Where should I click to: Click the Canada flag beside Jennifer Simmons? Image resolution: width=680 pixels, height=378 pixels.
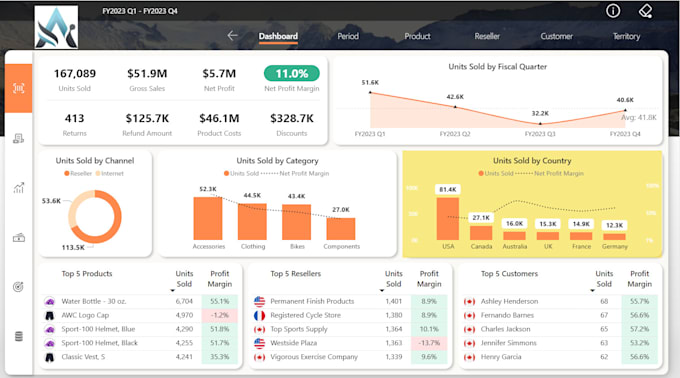point(469,343)
